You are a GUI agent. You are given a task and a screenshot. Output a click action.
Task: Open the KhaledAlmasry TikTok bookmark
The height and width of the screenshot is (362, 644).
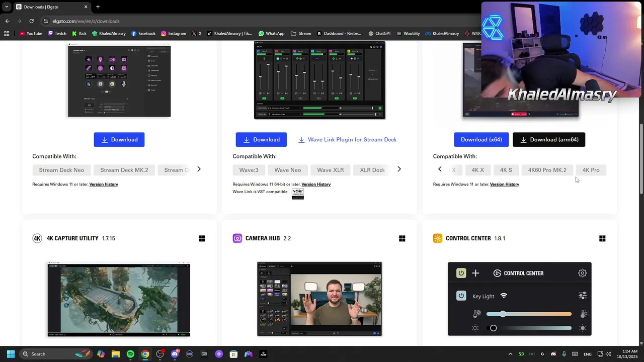tap(229, 34)
